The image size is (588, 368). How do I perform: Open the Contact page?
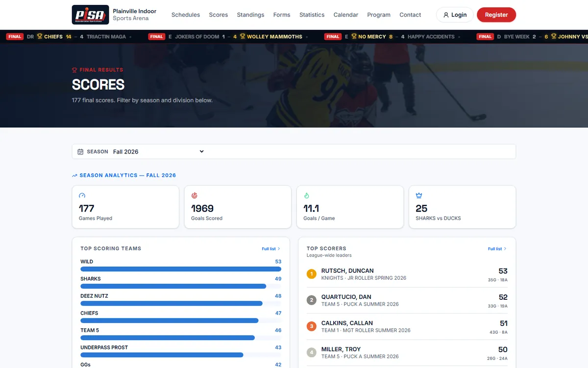point(410,15)
